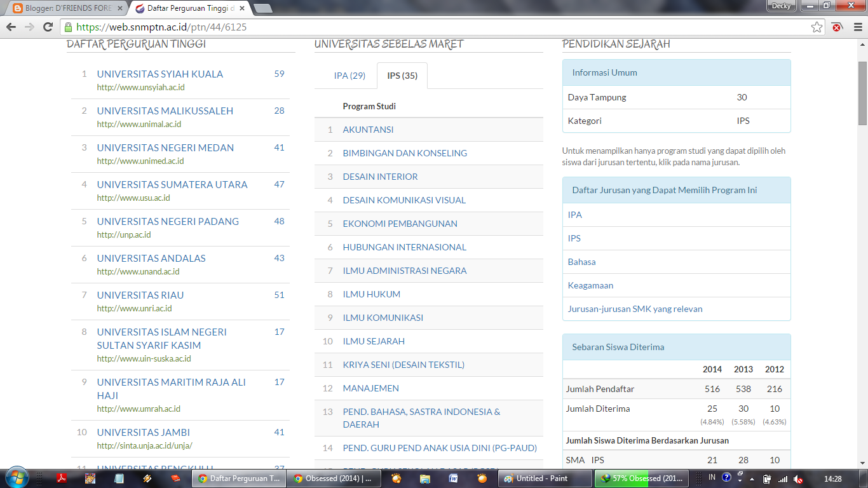Click the network signal tray icon
The width and height of the screenshot is (868, 488).
click(783, 479)
